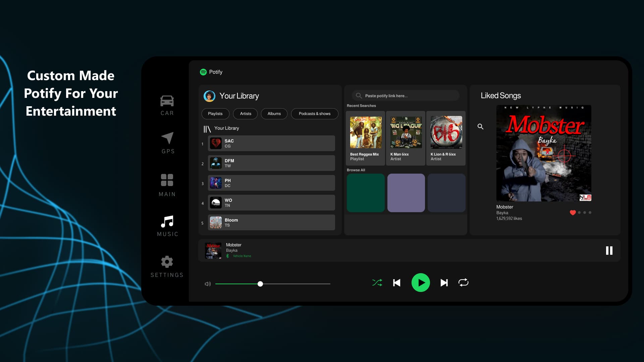Click the Mobster album cover
The width and height of the screenshot is (644, 362).
544,153
